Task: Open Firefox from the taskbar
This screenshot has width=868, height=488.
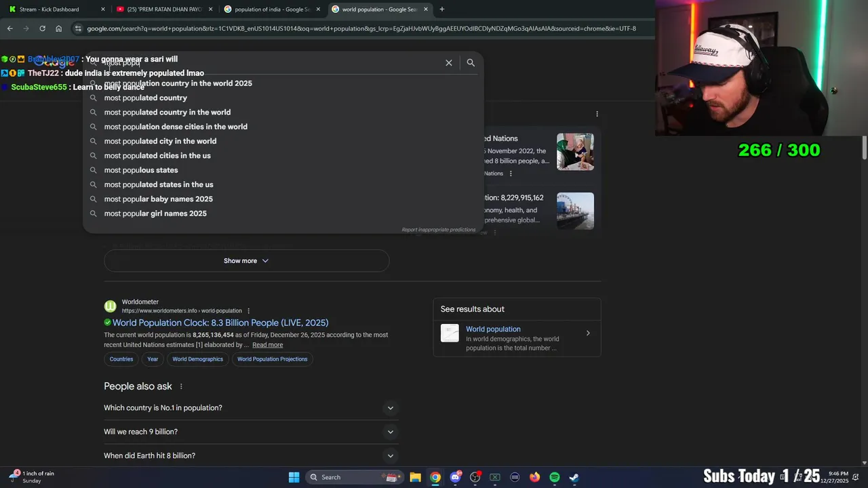Action: point(535,477)
